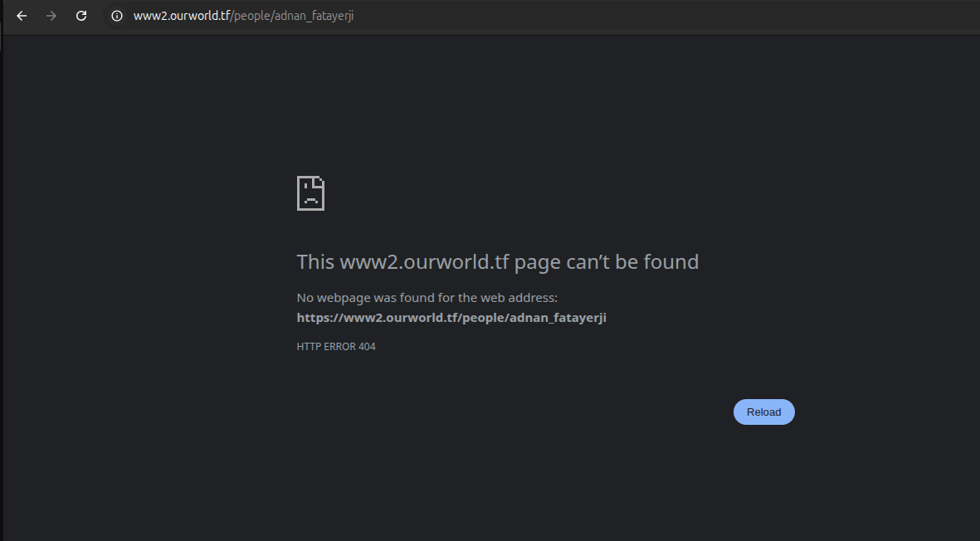Click empty address bar space right of URL
The height and width of the screenshot is (541, 980).
tap(664, 16)
